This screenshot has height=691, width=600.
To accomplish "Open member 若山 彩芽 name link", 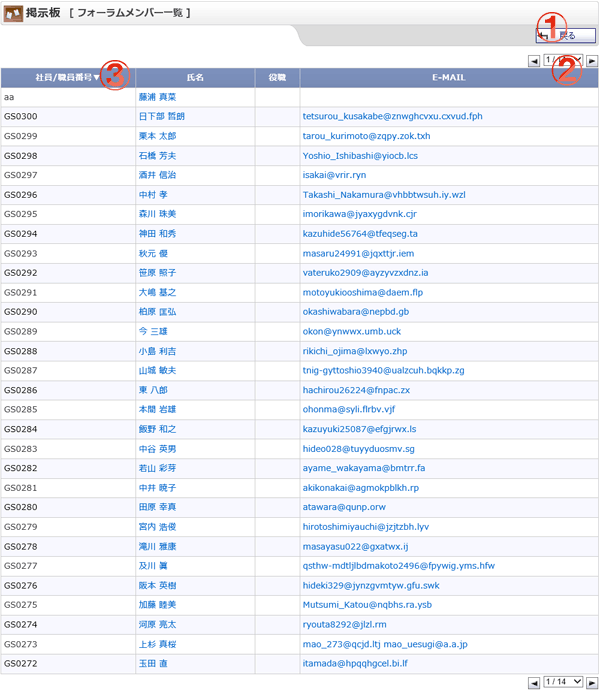I will pyautogui.click(x=157, y=468).
